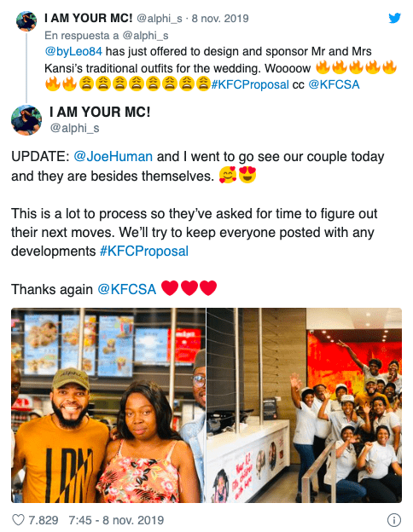Open the KFC staff group photo
413x532 pixels.
pos(305,405)
